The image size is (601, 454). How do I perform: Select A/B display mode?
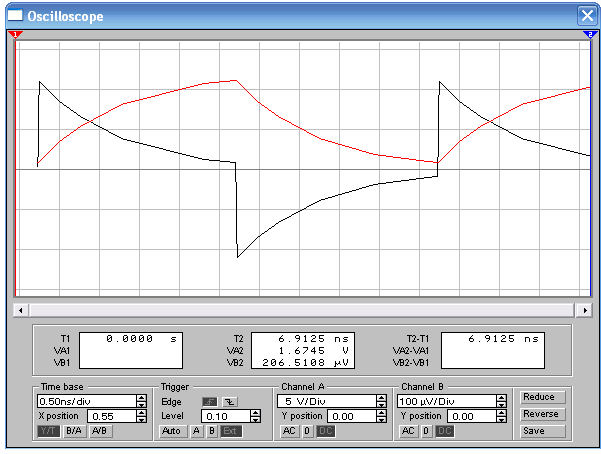tap(99, 431)
